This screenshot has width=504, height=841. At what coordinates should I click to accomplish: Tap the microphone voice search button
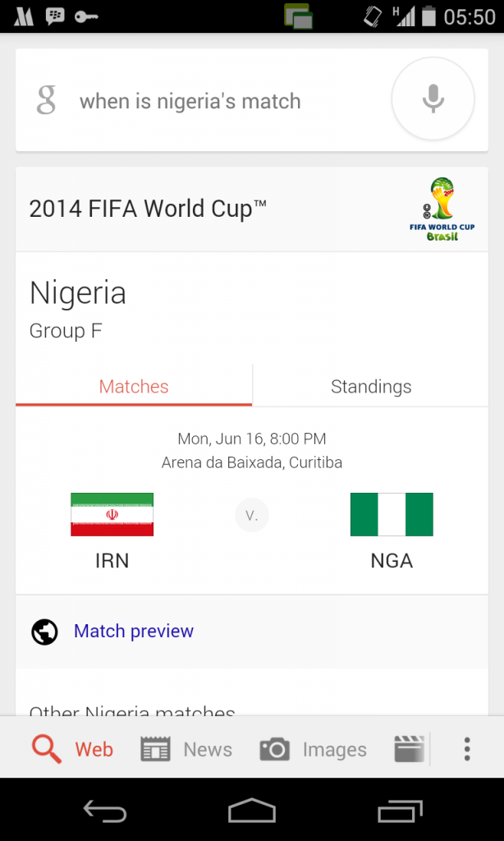tap(433, 100)
